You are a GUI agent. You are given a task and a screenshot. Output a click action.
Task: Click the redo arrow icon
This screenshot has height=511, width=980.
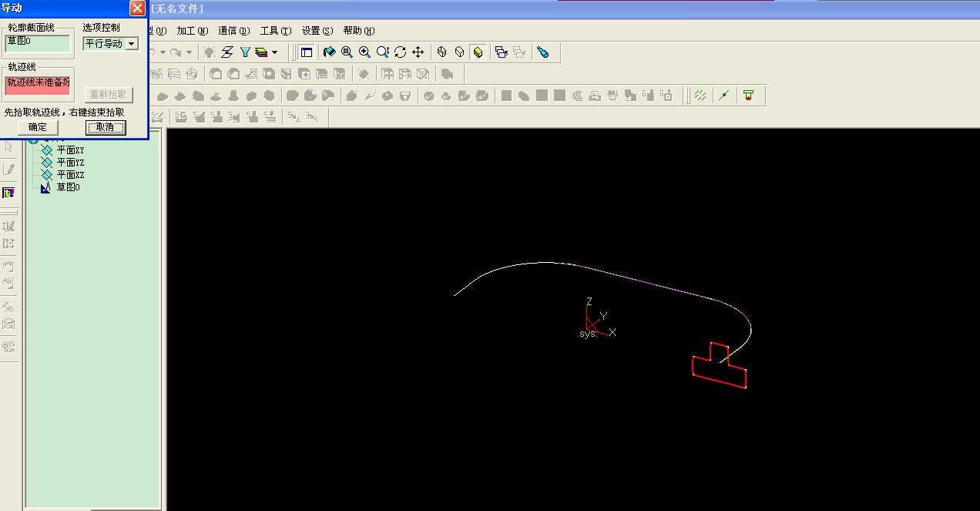tap(176, 52)
